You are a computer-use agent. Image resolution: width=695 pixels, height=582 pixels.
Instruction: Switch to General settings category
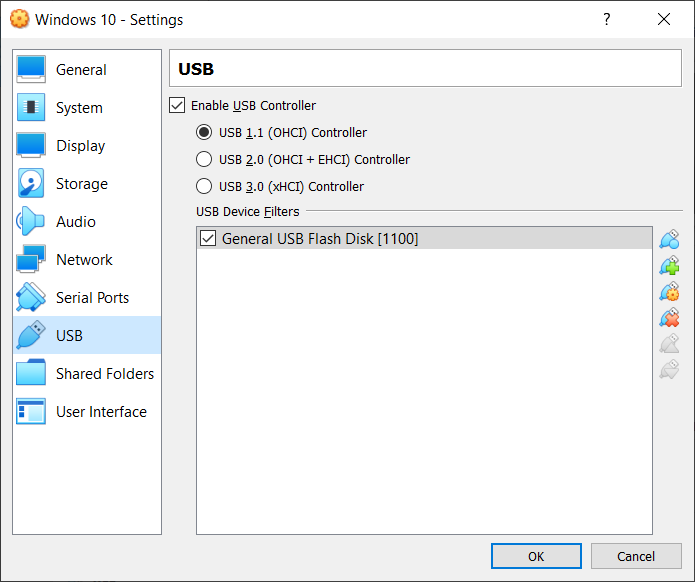(87, 70)
